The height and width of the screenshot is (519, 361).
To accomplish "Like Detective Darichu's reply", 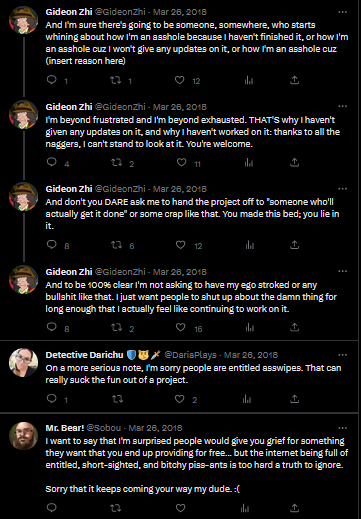I will point(180,399).
